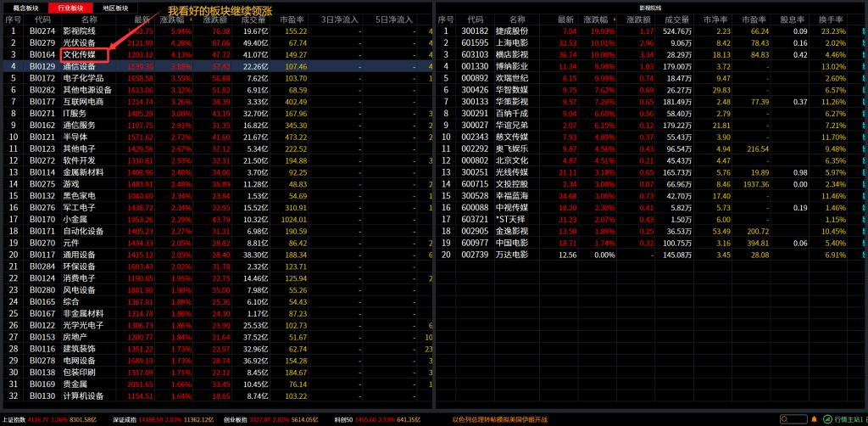This screenshot has height=426, width=868.
Task: Click the search input field in status bar
Action: [797, 419]
